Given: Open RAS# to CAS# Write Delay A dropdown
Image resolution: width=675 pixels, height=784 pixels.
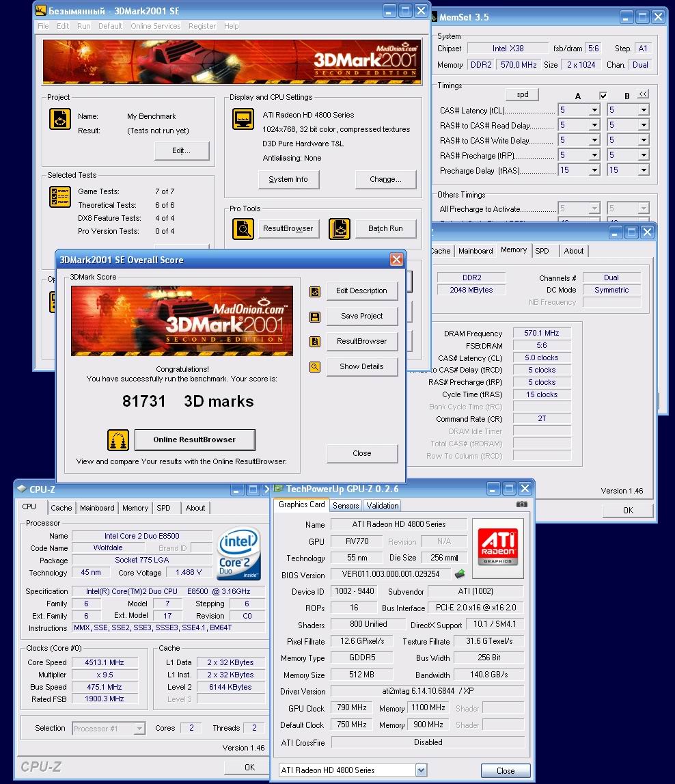Looking at the screenshot, I should 594,140.
